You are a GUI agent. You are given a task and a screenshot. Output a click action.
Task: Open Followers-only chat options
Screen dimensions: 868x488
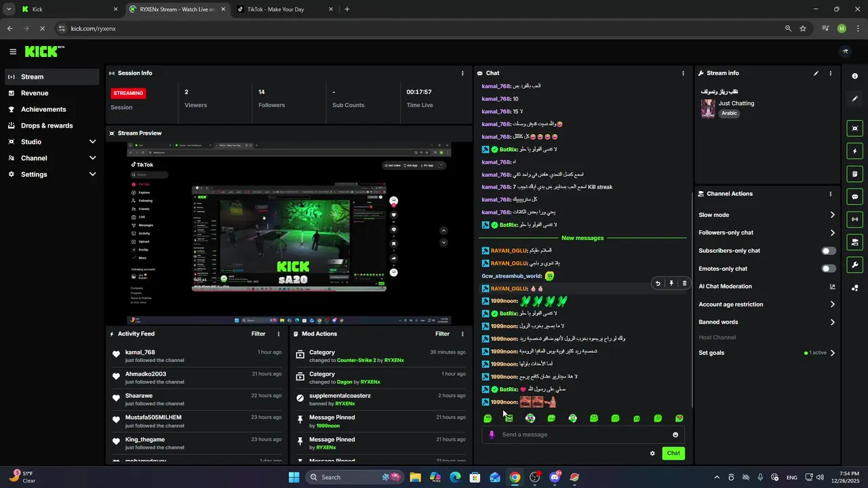[x=767, y=233]
